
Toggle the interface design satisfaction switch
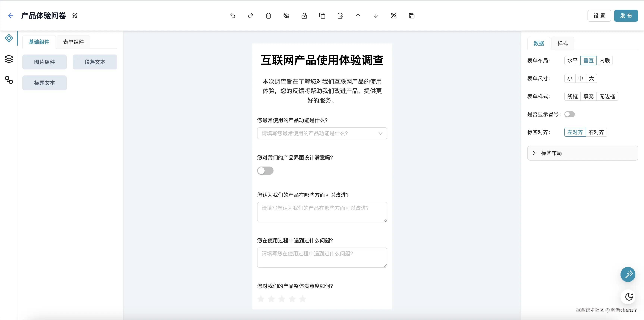point(265,170)
